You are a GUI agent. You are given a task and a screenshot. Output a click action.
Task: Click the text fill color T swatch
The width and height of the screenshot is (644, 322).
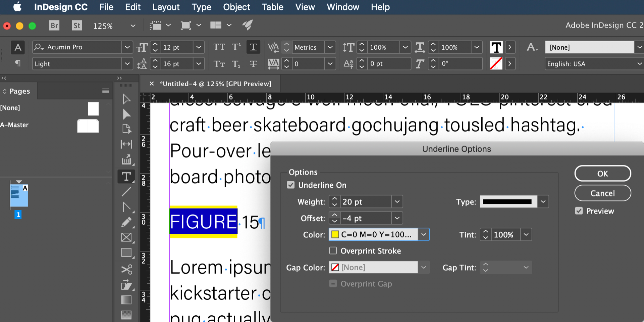(x=496, y=47)
